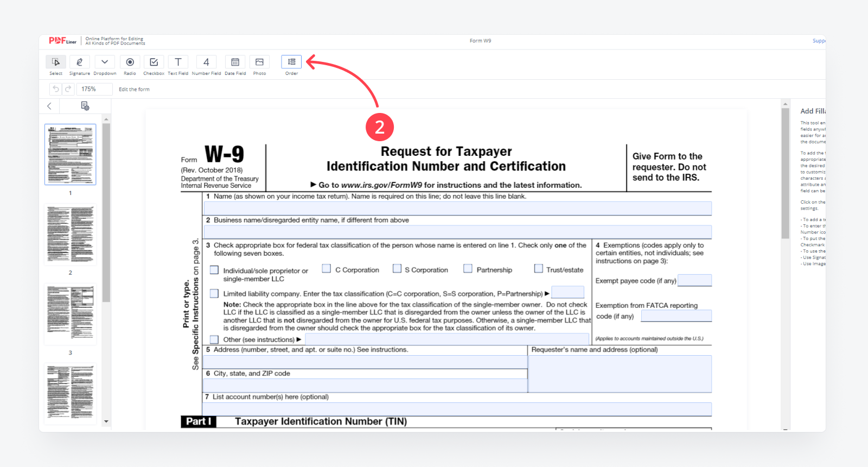The width and height of the screenshot is (868, 467).
Task: Choose the Number Field tool
Action: pos(206,62)
